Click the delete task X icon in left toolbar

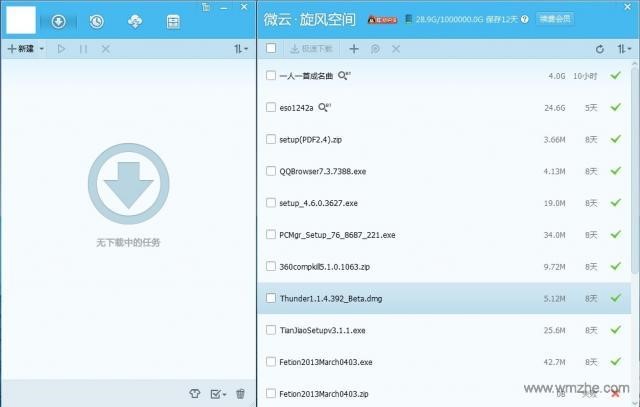pyautogui.click(x=106, y=49)
